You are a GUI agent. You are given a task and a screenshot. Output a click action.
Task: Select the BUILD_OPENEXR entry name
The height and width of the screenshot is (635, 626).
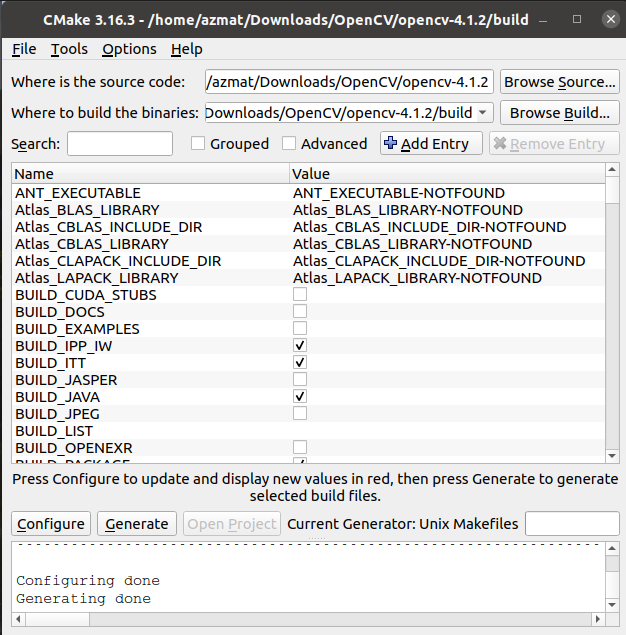pyautogui.click(x=74, y=448)
